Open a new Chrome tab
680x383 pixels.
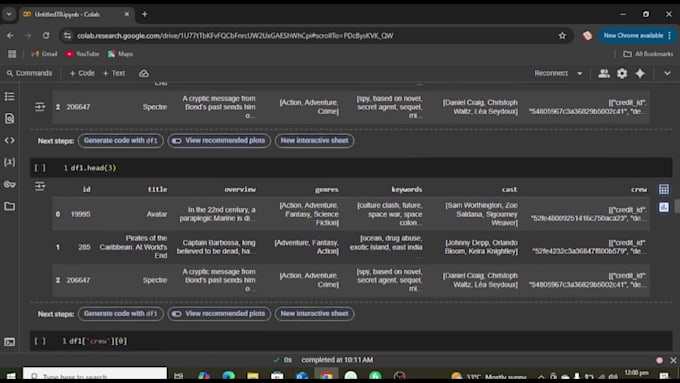[144, 14]
